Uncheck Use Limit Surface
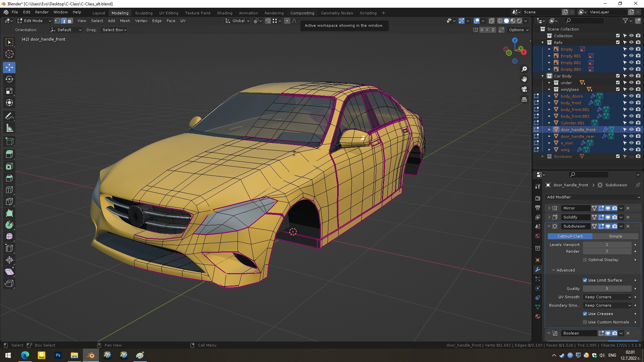The width and height of the screenshot is (644, 362). tap(585, 280)
